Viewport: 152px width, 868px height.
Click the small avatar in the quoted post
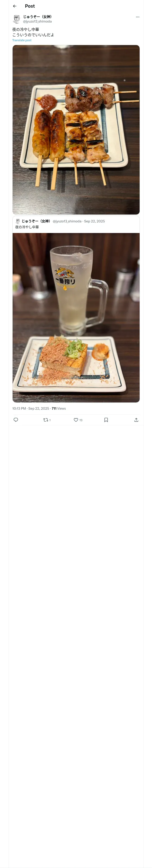tap(18, 221)
